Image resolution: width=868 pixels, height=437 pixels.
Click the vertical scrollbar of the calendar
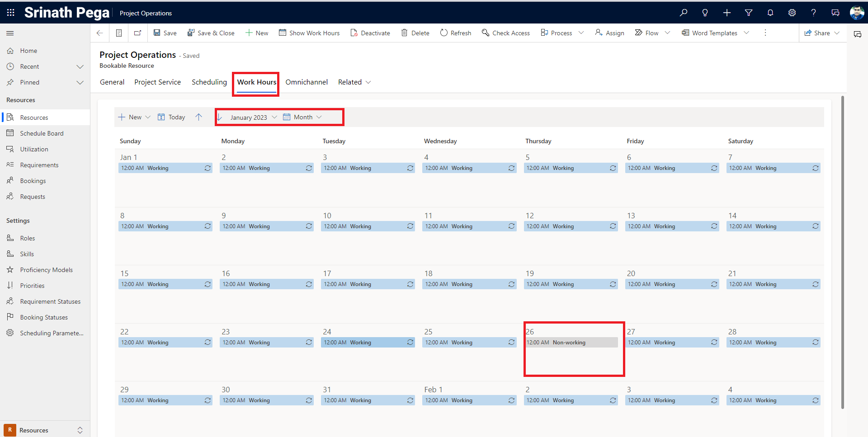tap(843, 252)
